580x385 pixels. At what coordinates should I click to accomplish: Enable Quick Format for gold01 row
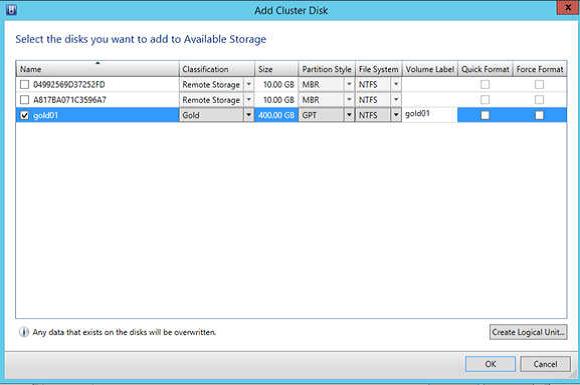(485, 115)
